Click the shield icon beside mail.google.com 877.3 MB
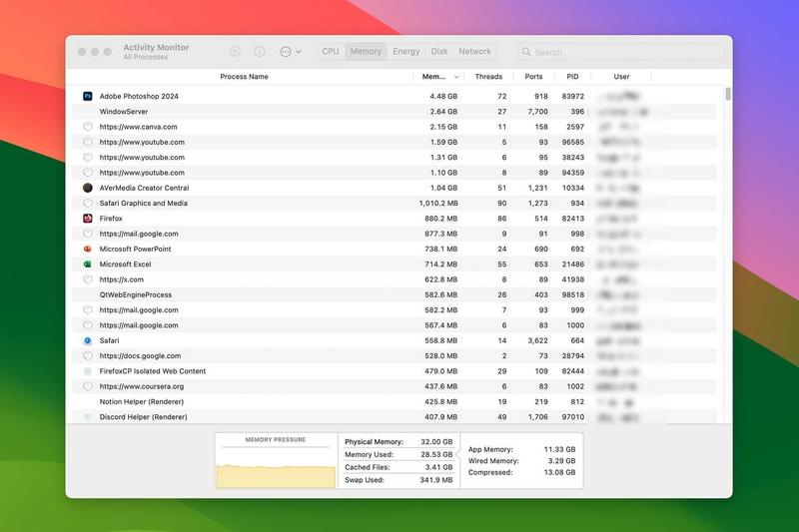 pyautogui.click(x=88, y=234)
